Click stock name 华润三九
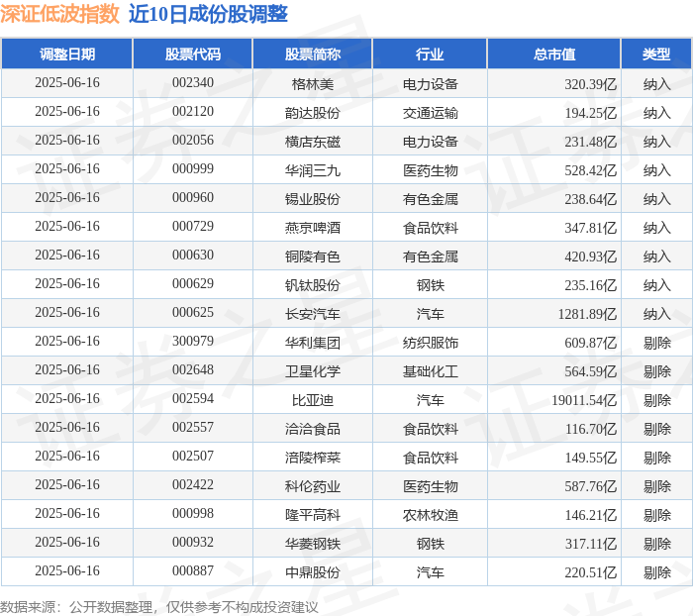 pyautogui.click(x=313, y=170)
